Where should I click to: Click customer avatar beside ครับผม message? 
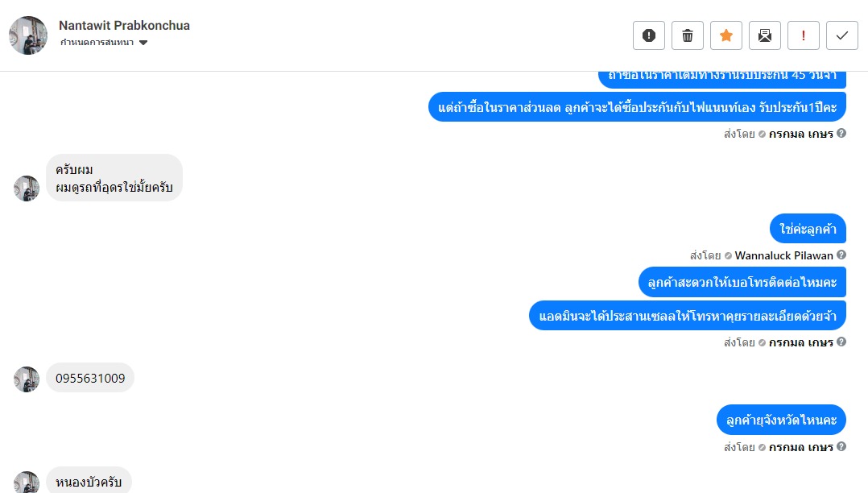coord(27,188)
